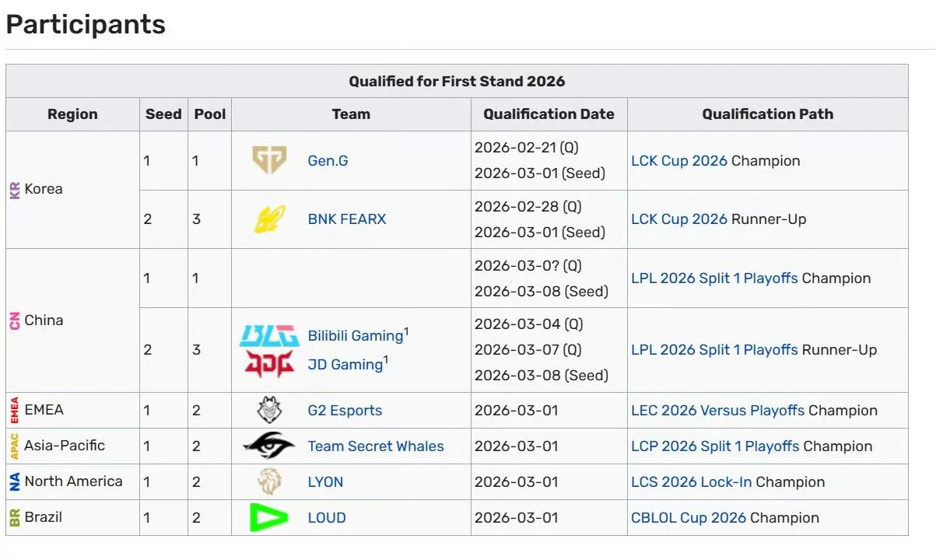
Task: Open the BNK FEARX team link
Action: [346, 219]
